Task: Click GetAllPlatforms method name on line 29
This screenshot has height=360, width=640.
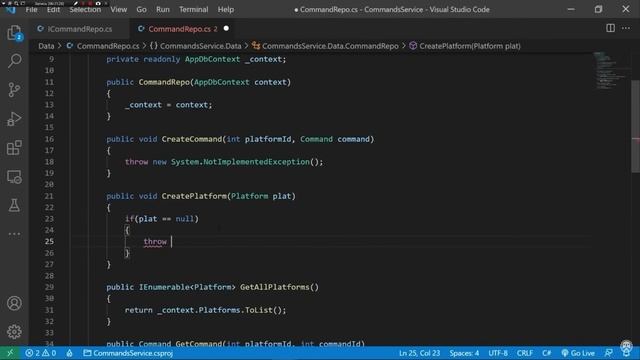Action: point(274,287)
